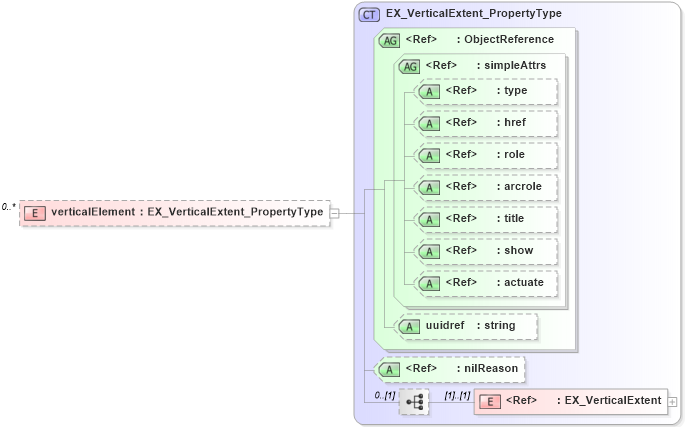Click the [1]..[1] cardinality label

457,395
